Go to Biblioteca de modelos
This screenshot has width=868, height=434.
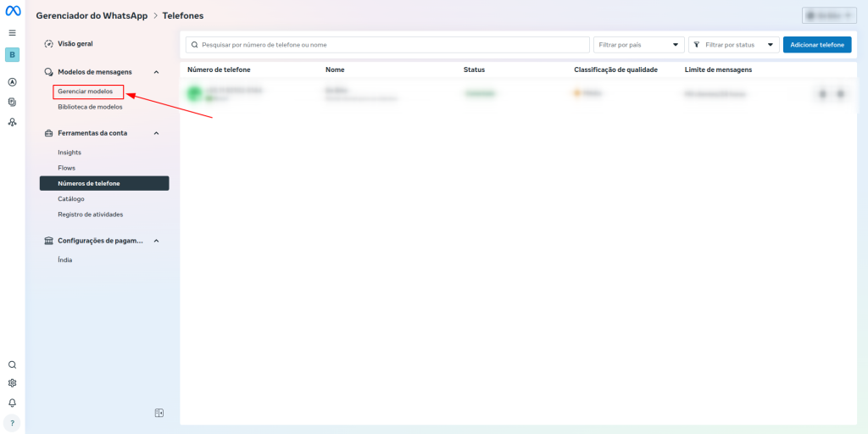90,107
